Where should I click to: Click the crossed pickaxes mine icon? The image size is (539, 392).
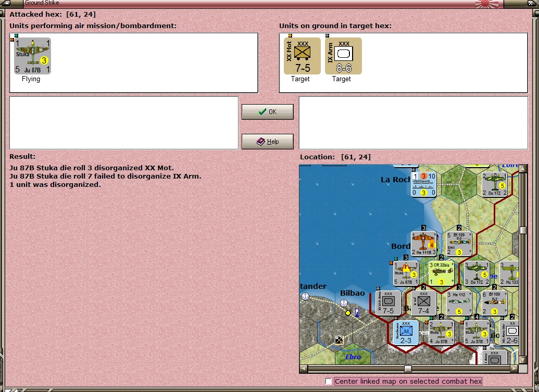339,340
